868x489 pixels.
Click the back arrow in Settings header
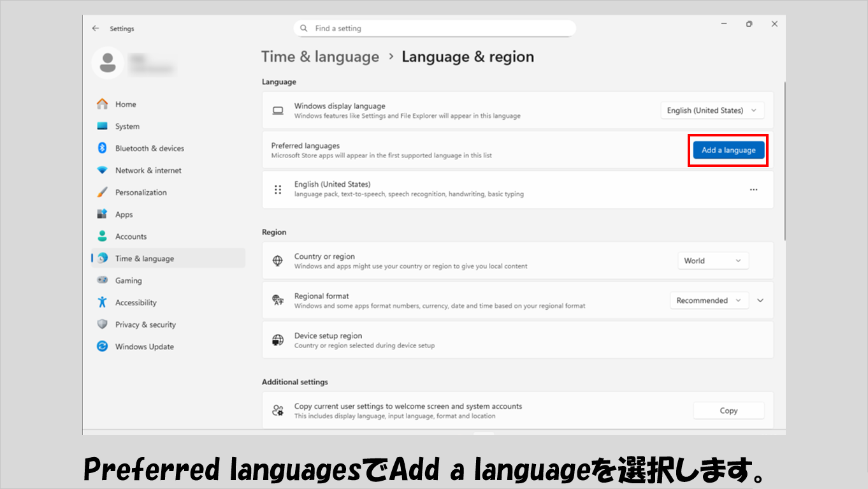pos(96,29)
